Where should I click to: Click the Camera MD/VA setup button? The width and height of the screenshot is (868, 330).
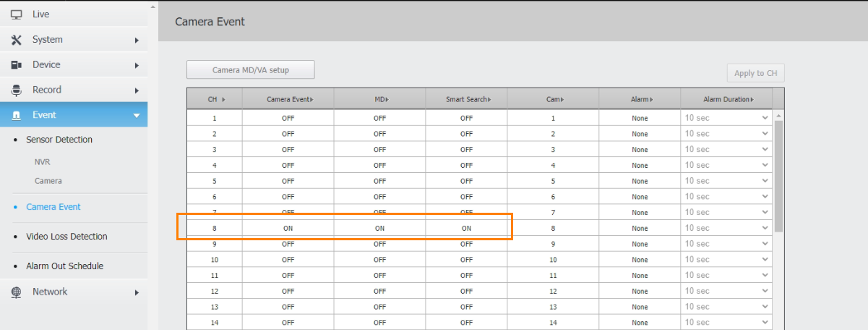tap(251, 70)
